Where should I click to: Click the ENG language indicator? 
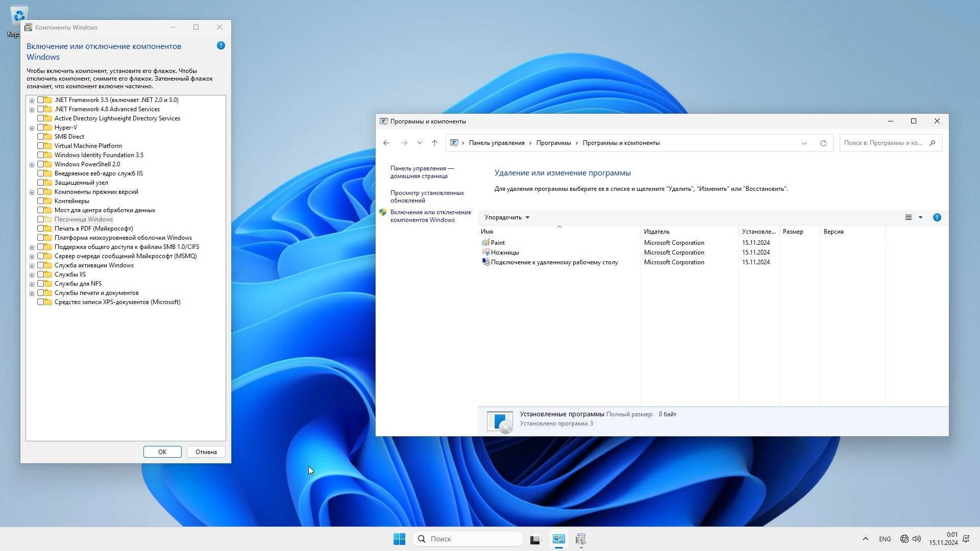(x=885, y=539)
